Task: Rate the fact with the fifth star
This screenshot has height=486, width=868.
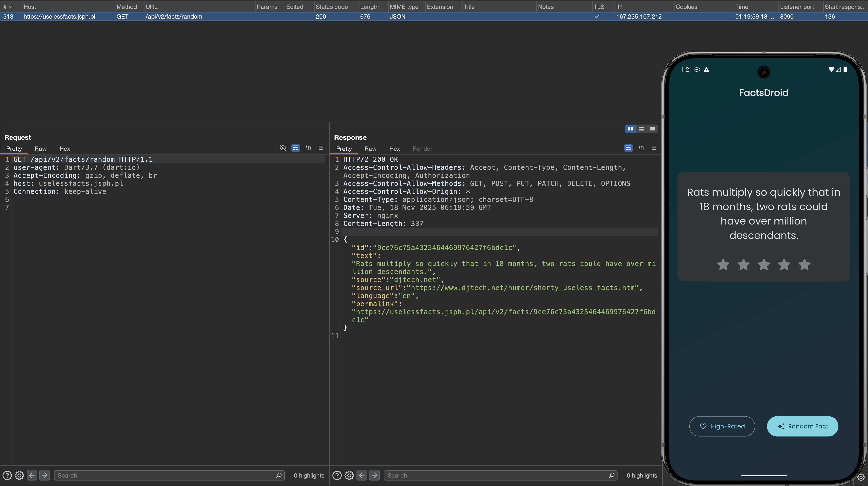Action: point(804,264)
